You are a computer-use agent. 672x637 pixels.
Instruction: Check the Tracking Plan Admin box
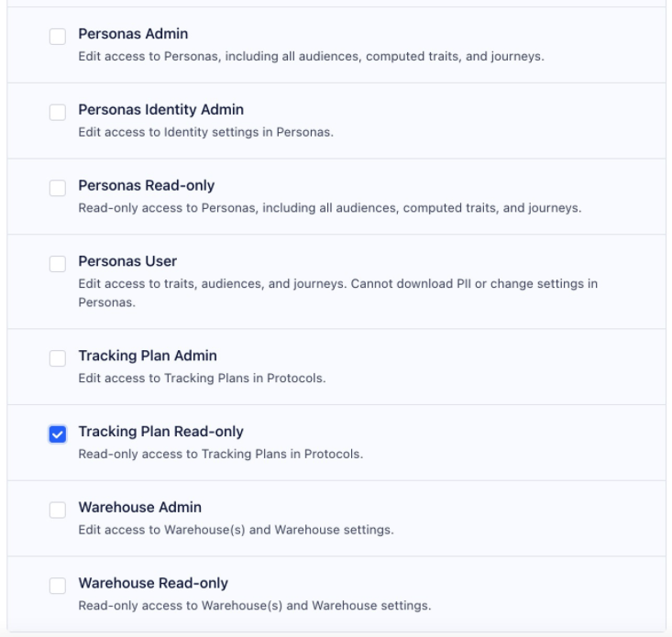(x=58, y=358)
